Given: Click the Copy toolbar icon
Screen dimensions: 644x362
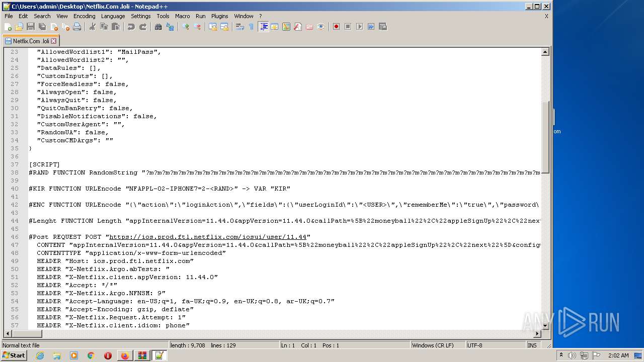Looking at the screenshot, I should pyautogui.click(x=104, y=27).
